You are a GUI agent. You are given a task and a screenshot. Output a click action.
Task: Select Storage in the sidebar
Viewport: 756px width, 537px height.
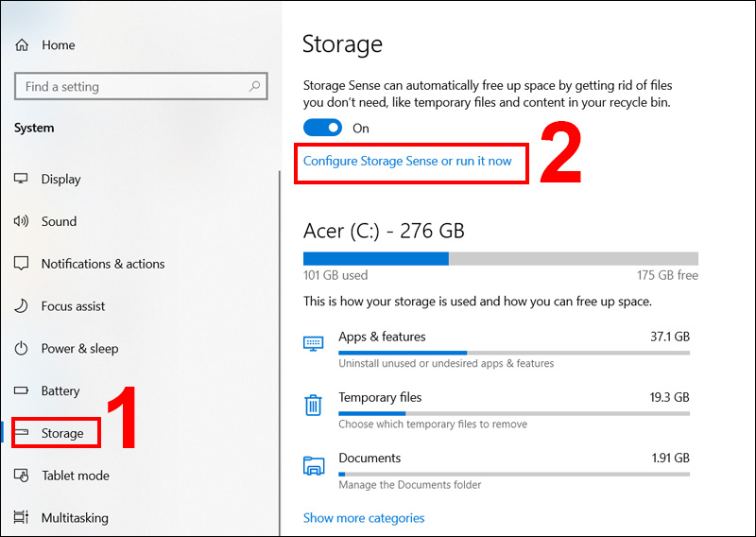pyautogui.click(x=62, y=433)
